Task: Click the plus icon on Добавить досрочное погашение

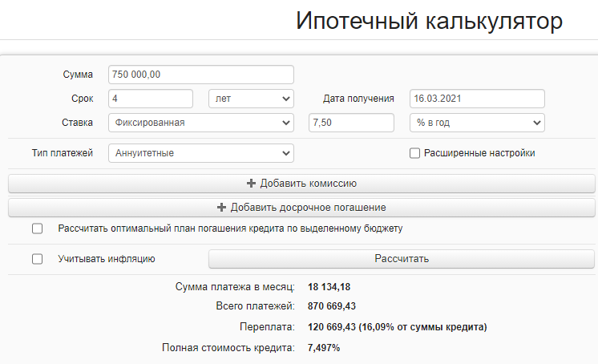Action: click(222, 208)
